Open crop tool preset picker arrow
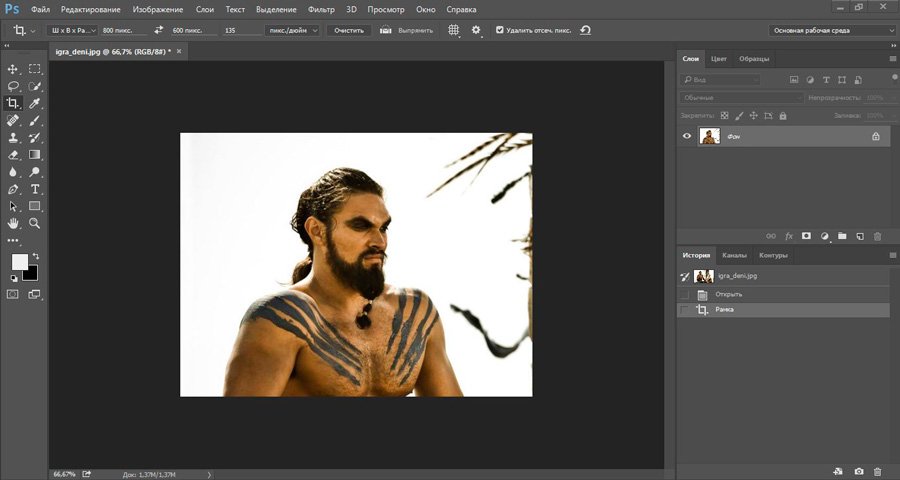This screenshot has width=900, height=480. tap(33, 30)
